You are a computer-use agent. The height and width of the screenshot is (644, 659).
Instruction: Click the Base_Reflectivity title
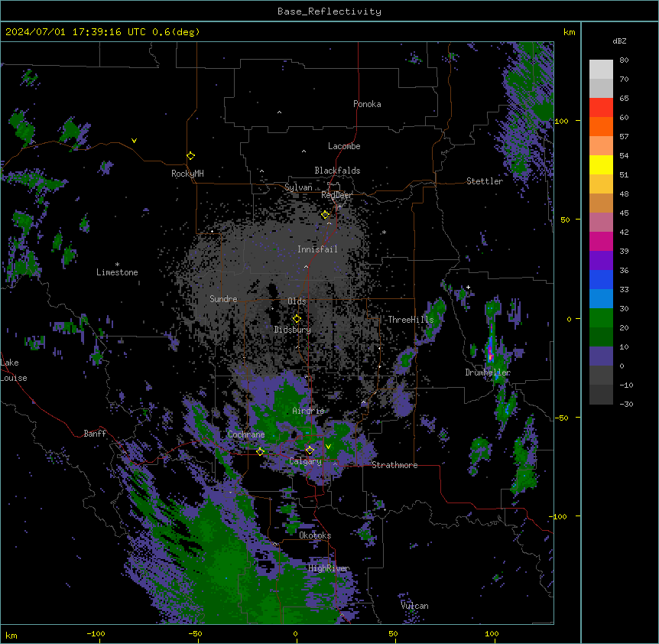[329, 11]
